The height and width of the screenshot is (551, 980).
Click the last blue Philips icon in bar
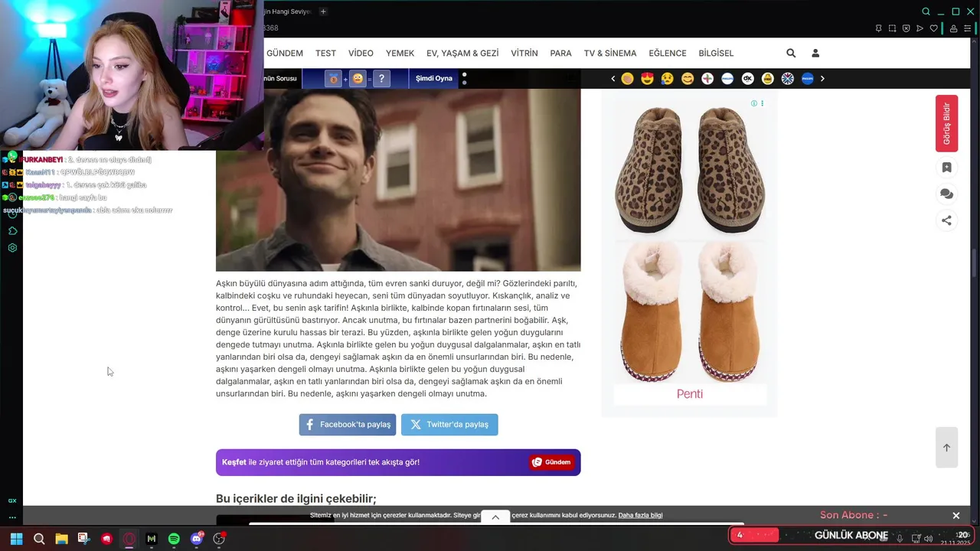pos(807,78)
